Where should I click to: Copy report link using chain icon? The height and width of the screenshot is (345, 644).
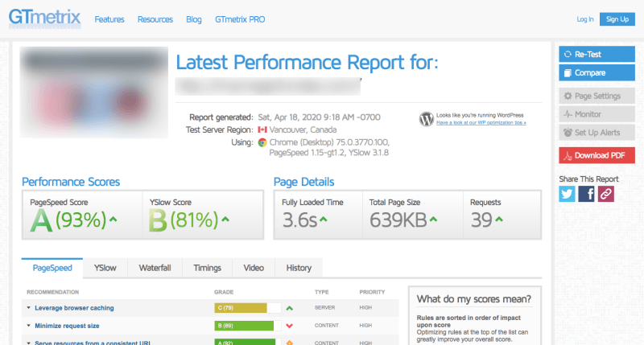click(x=606, y=194)
